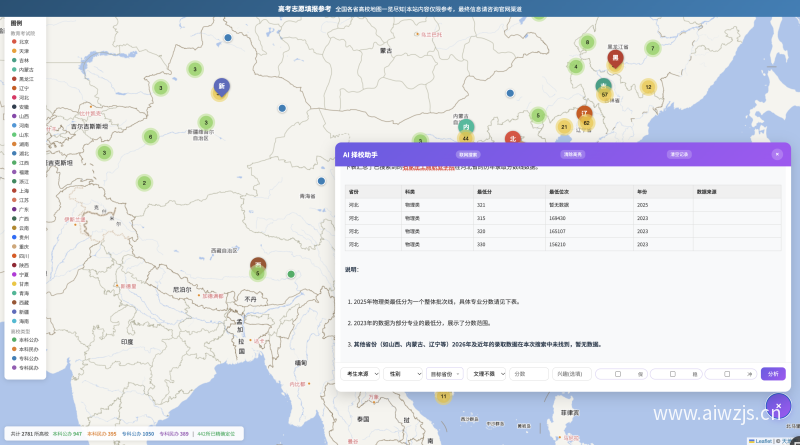
Task: Click the 联网搜索 pill in panel header
Action: (x=468, y=154)
